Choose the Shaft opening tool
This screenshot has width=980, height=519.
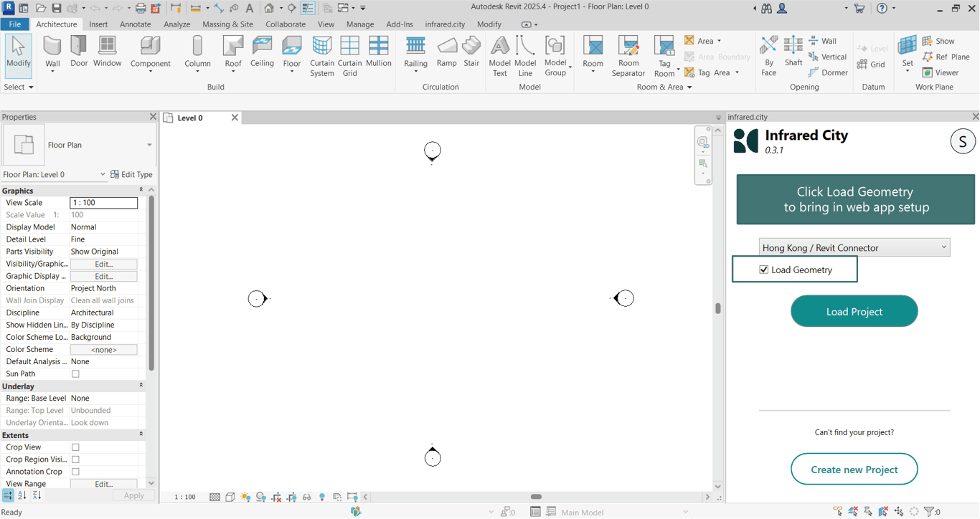[x=793, y=52]
